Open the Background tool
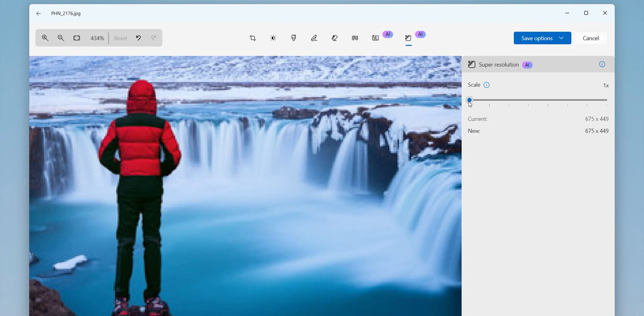This screenshot has width=644, height=316. pos(355,38)
